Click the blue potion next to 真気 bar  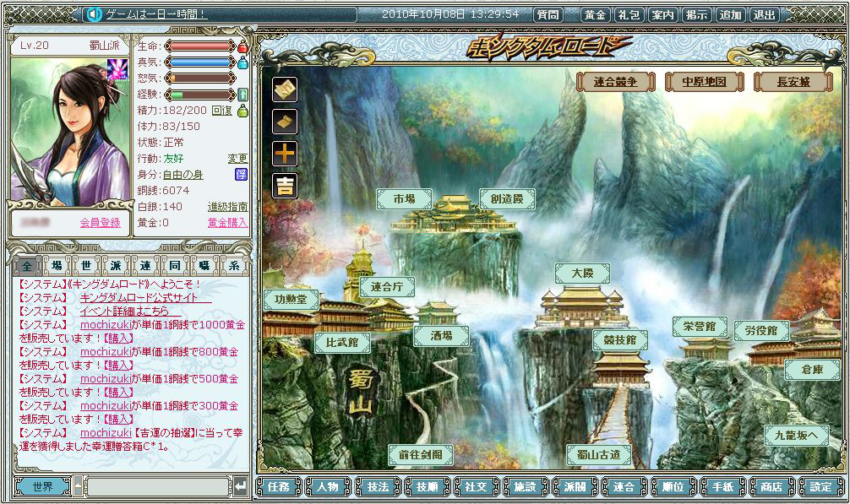point(242,62)
